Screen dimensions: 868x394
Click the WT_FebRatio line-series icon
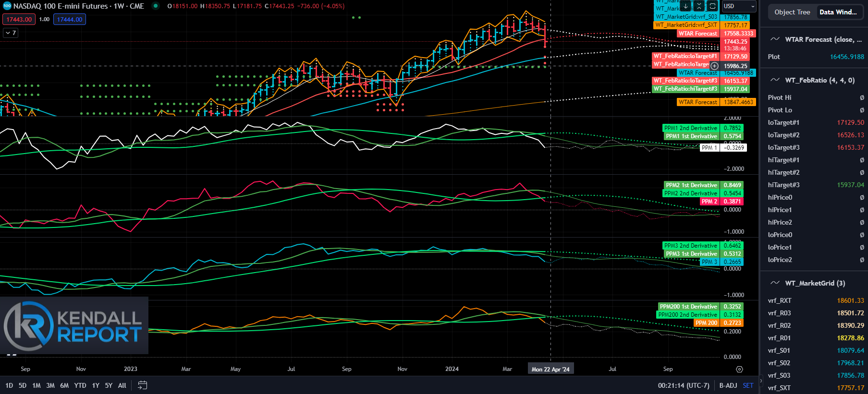(x=775, y=80)
